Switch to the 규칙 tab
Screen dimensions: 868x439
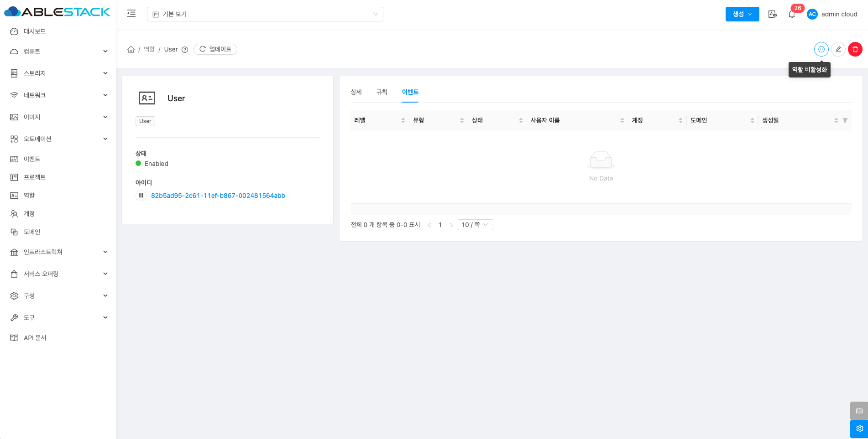[382, 92]
